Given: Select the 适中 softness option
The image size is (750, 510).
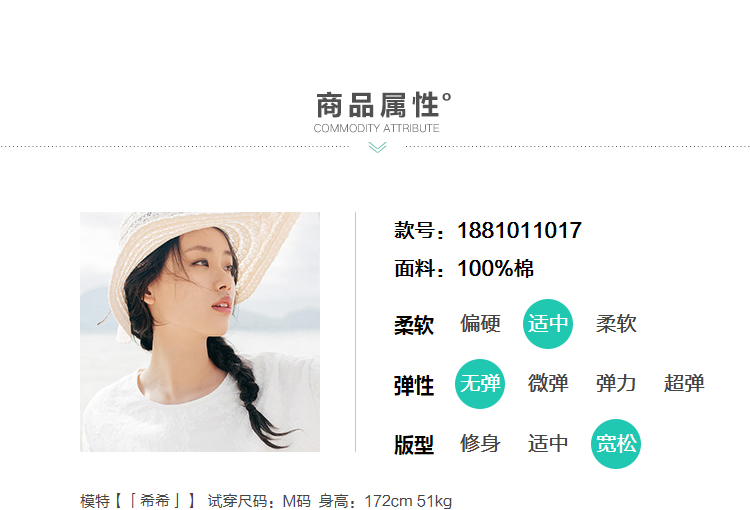Looking at the screenshot, I should pyautogui.click(x=548, y=324).
